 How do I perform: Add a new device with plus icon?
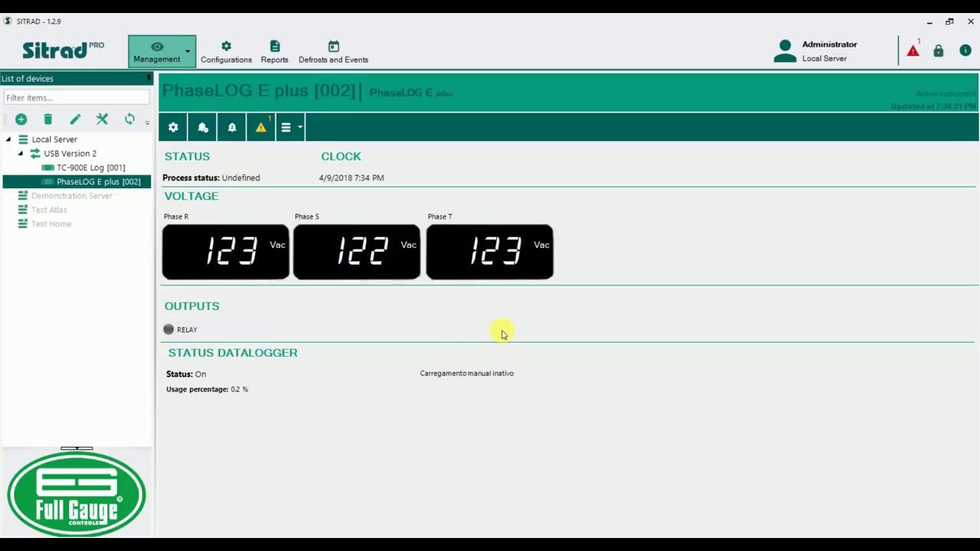[21, 119]
